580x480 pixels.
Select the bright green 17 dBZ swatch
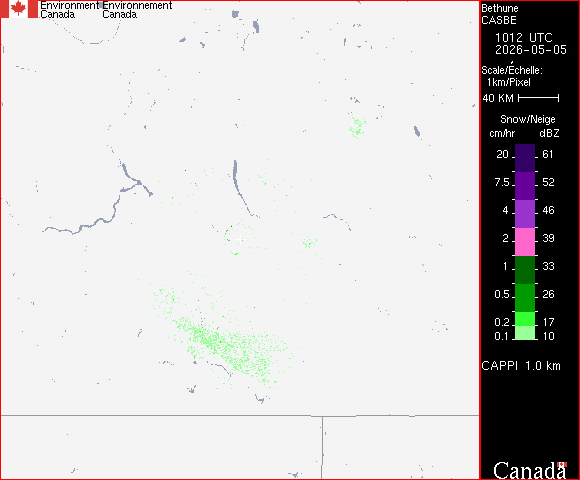[x=525, y=319]
